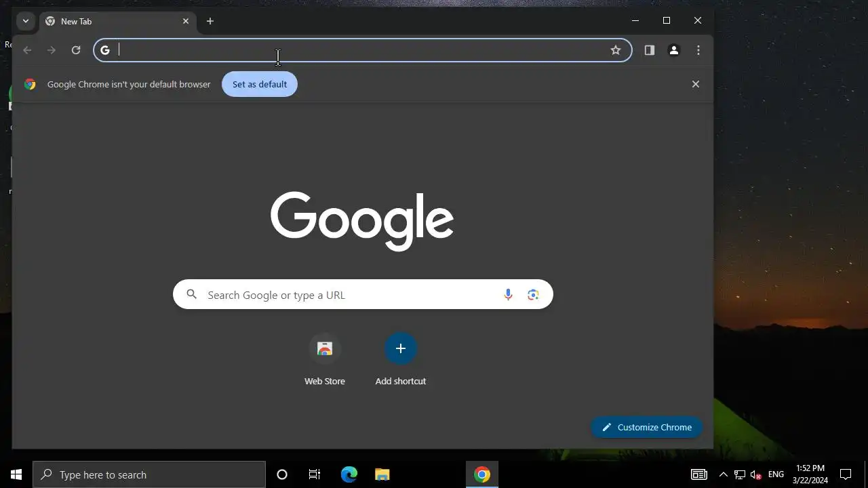Screen dimensions: 868x488
Task: Open the tab search dropdown arrow
Action: 25,21
